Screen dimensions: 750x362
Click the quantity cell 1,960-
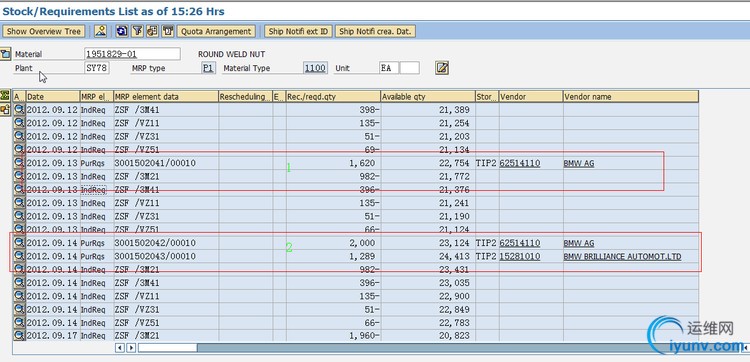click(x=333, y=336)
